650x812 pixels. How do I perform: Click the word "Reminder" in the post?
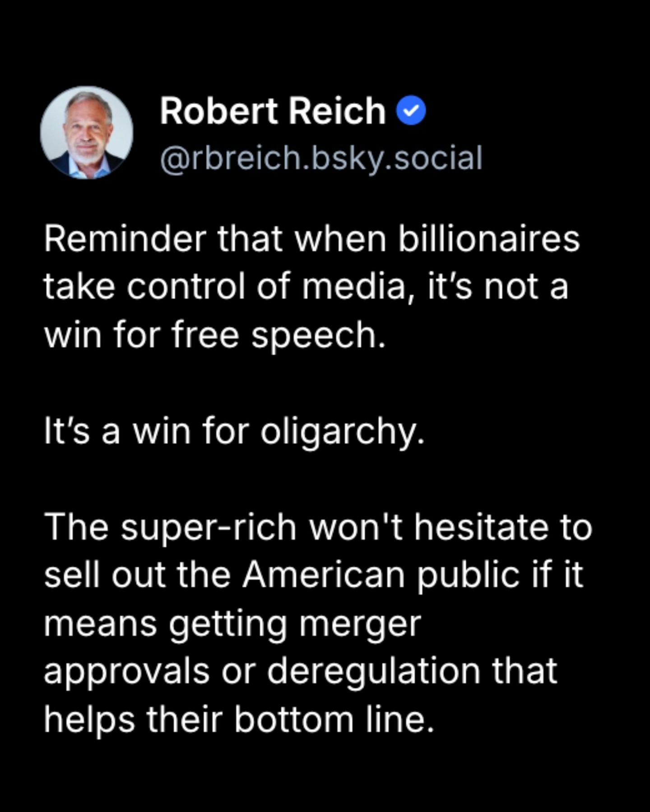point(125,239)
